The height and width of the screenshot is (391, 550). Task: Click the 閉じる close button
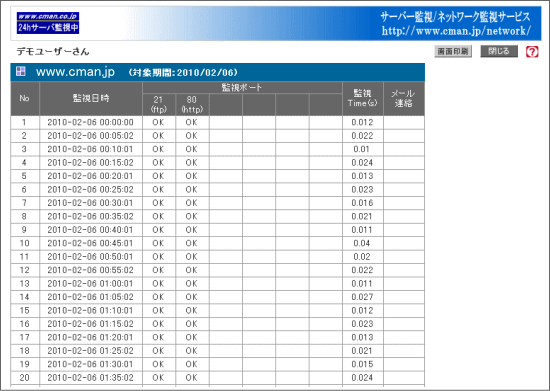(499, 51)
